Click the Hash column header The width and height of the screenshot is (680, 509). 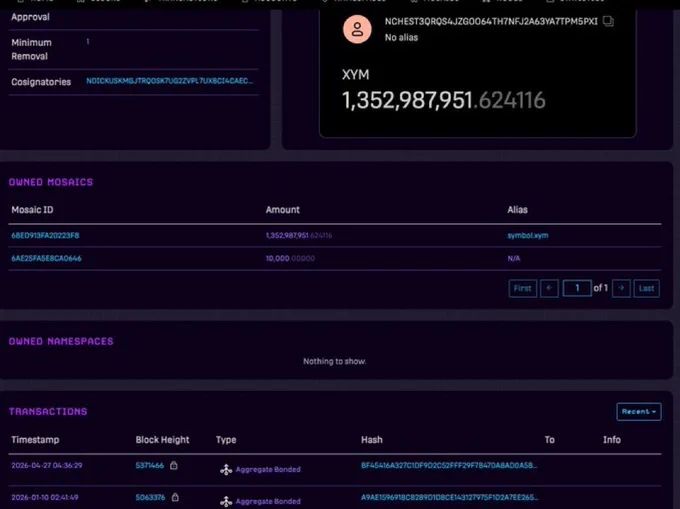tap(372, 440)
